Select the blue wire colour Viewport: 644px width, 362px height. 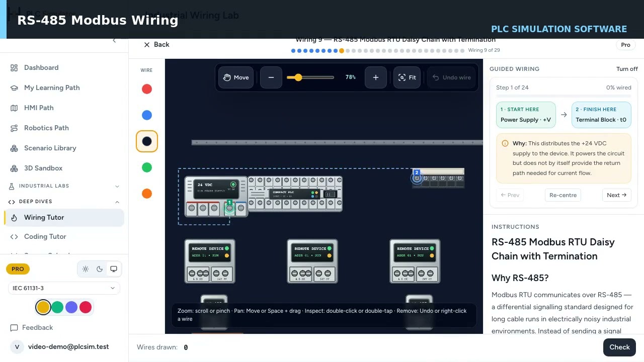[147, 115]
